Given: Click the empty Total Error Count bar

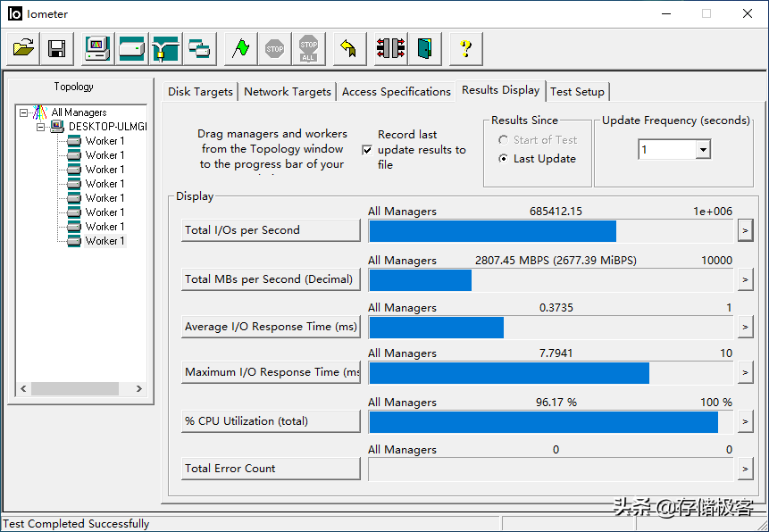Looking at the screenshot, I should pyautogui.click(x=551, y=470).
